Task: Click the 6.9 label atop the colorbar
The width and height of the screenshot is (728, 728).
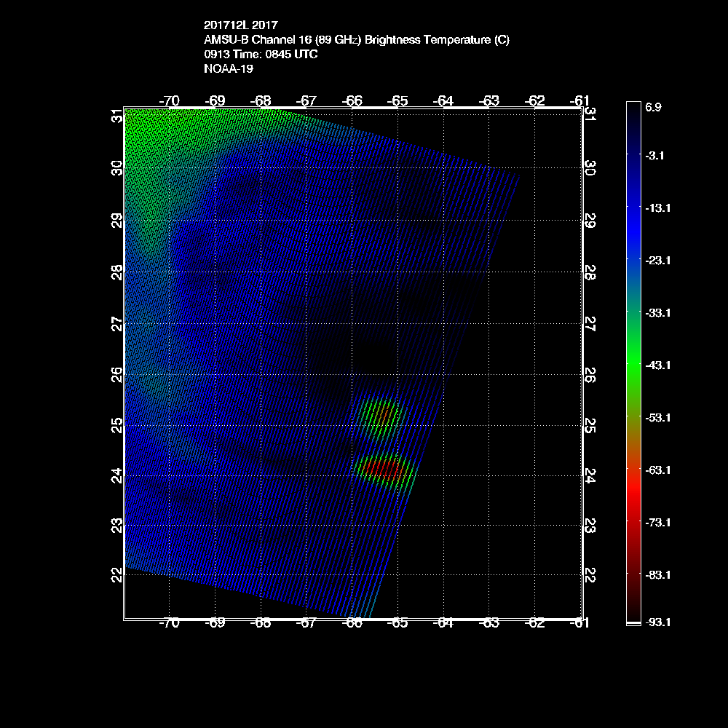Action: tap(653, 107)
